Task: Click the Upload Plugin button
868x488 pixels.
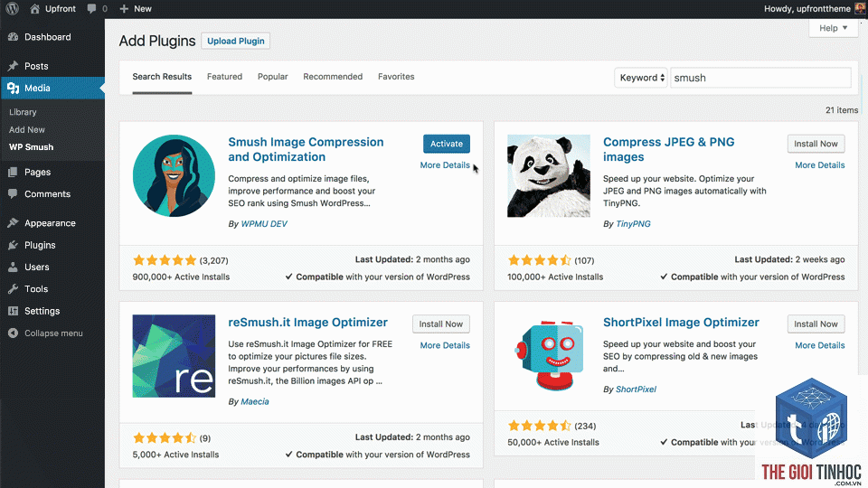Action: [235, 41]
